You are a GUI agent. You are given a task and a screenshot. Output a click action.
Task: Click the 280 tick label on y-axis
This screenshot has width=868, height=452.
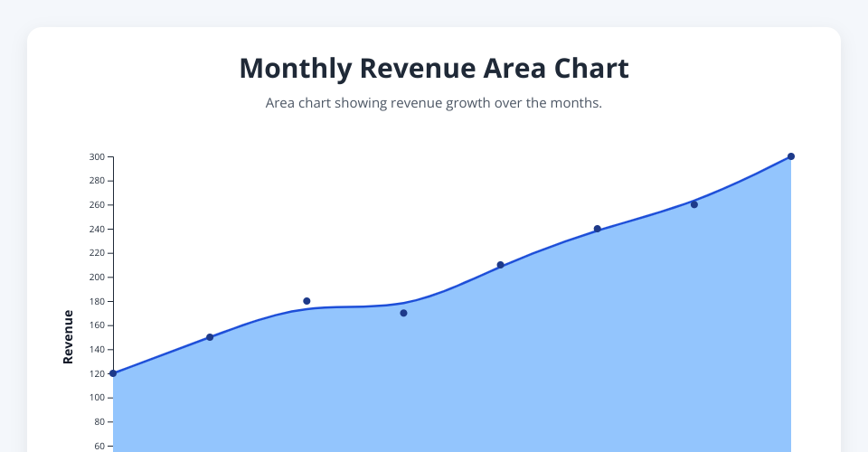[97, 181]
